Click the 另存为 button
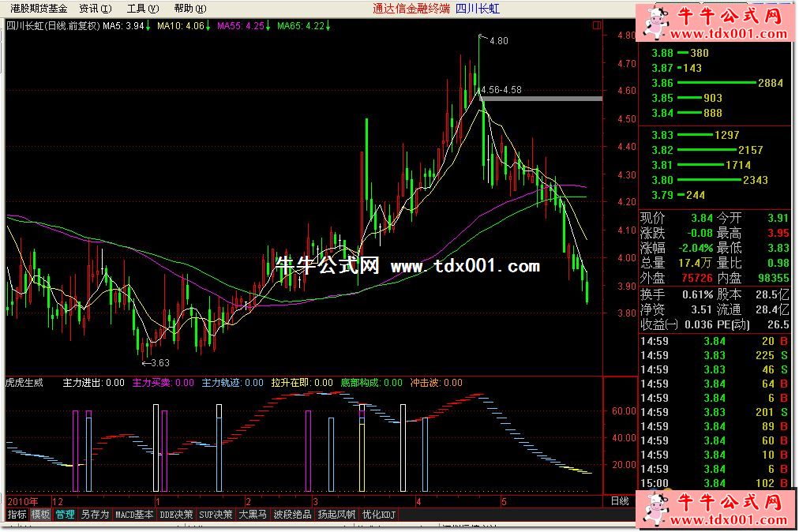The height and width of the screenshot is (532, 799). 95,515
